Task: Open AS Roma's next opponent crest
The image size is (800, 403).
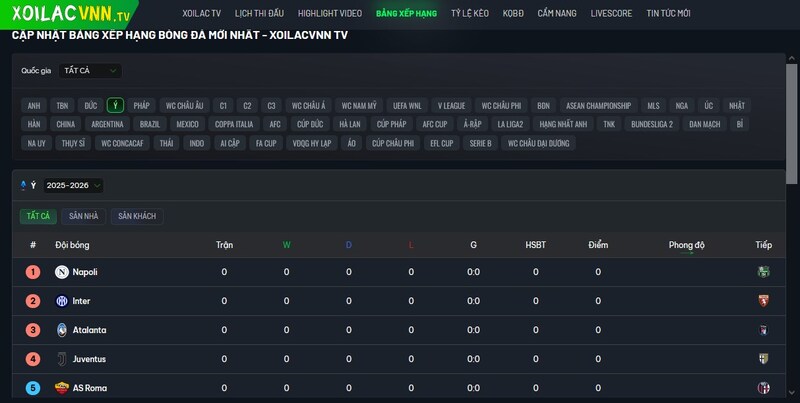Action: click(x=763, y=388)
